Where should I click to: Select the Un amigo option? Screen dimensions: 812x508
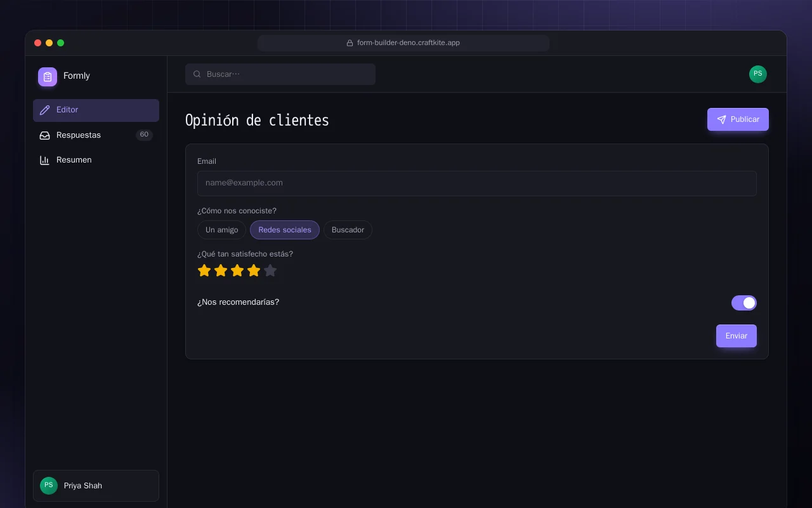point(221,230)
